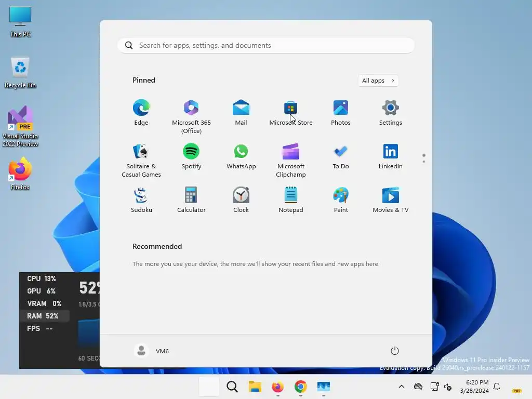Open Microsoft Clipchamp
The image size is (532, 399).
tap(291, 161)
